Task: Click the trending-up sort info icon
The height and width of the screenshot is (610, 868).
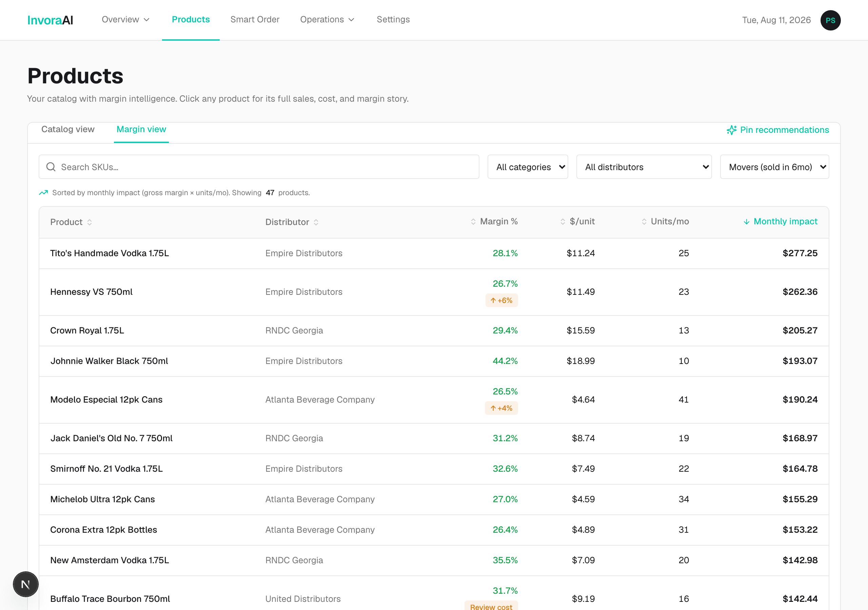Action: coord(43,193)
